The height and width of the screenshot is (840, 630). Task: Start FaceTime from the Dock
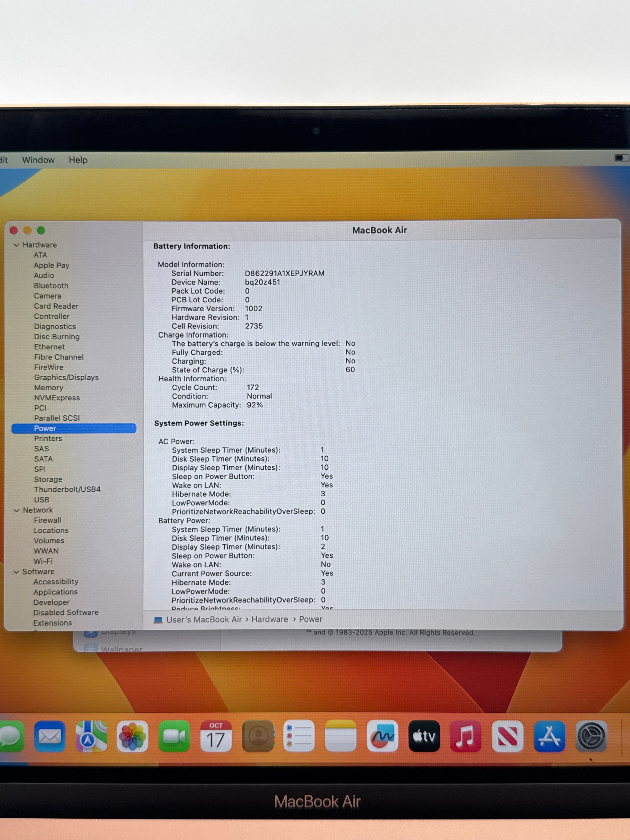coord(174,736)
